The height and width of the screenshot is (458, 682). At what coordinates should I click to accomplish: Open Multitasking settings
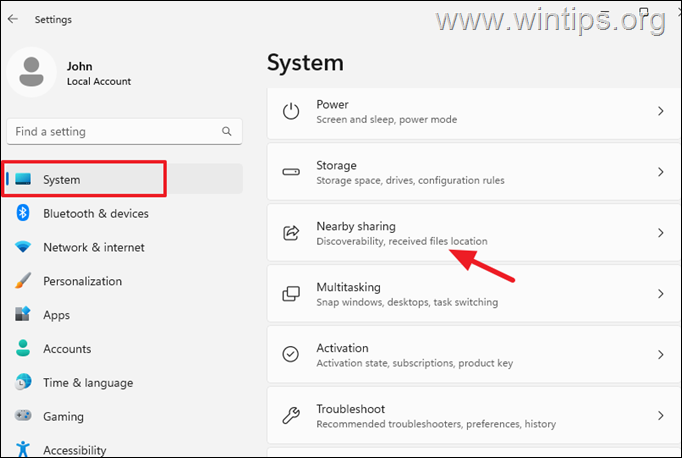[x=474, y=294]
